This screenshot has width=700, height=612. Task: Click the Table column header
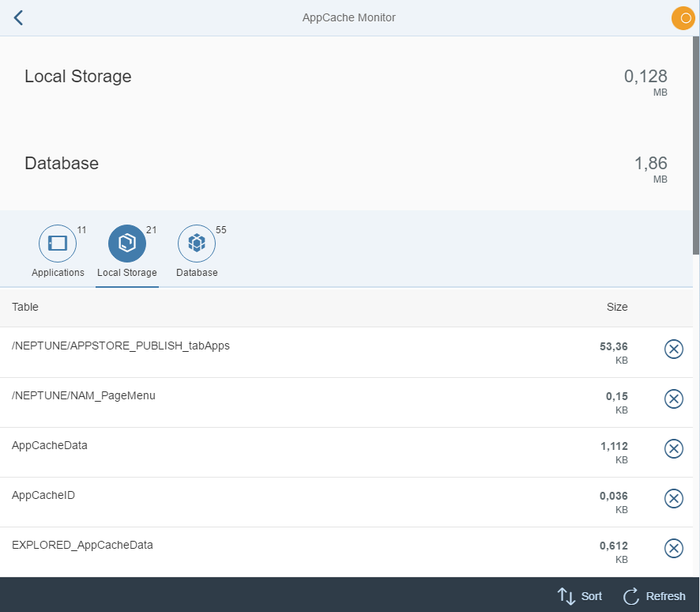pyautogui.click(x=24, y=307)
